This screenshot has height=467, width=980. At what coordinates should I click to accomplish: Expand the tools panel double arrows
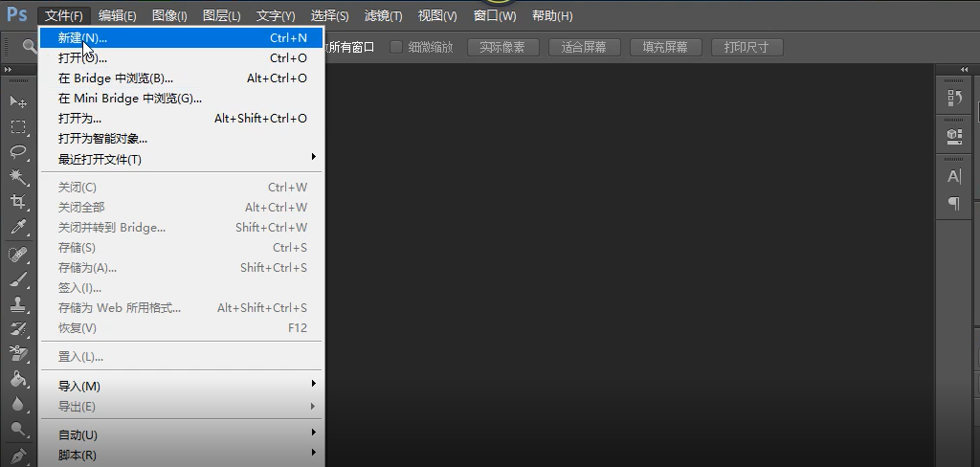pos(8,70)
